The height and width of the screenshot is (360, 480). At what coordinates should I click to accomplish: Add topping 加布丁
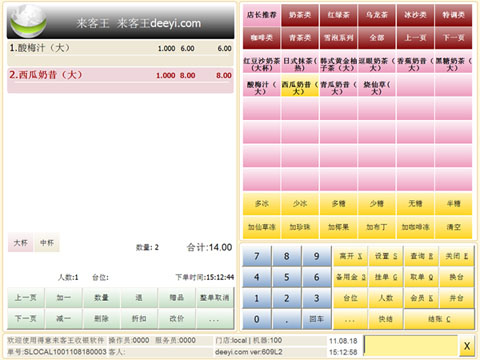click(377, 227)
